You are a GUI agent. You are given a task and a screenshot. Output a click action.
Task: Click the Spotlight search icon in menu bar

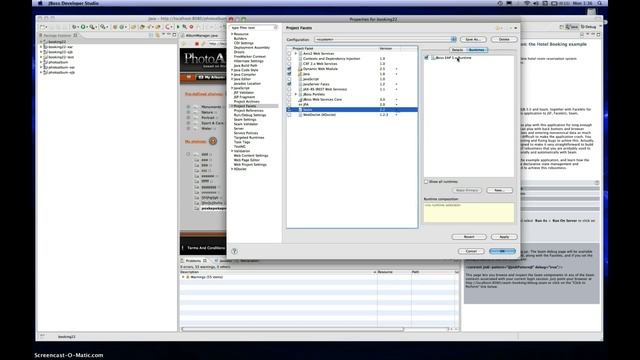pyautogui.click(x=600, y=3)
